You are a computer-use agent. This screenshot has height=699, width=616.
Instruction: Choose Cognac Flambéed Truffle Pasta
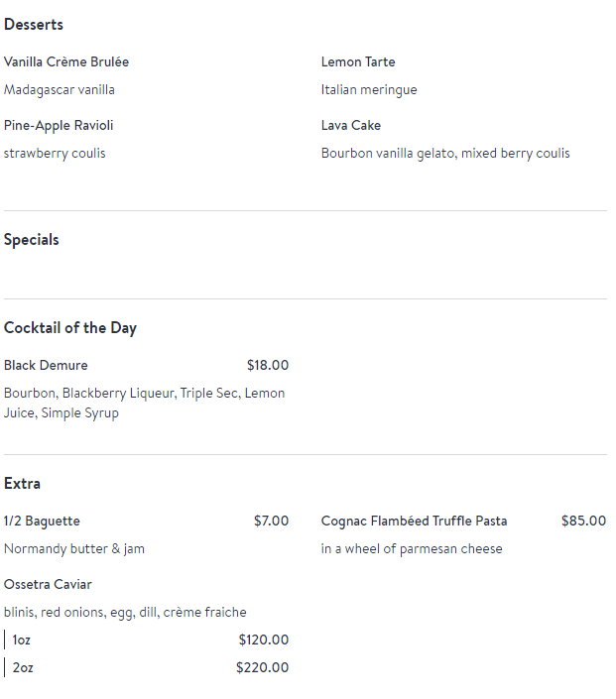pos(414,522)
